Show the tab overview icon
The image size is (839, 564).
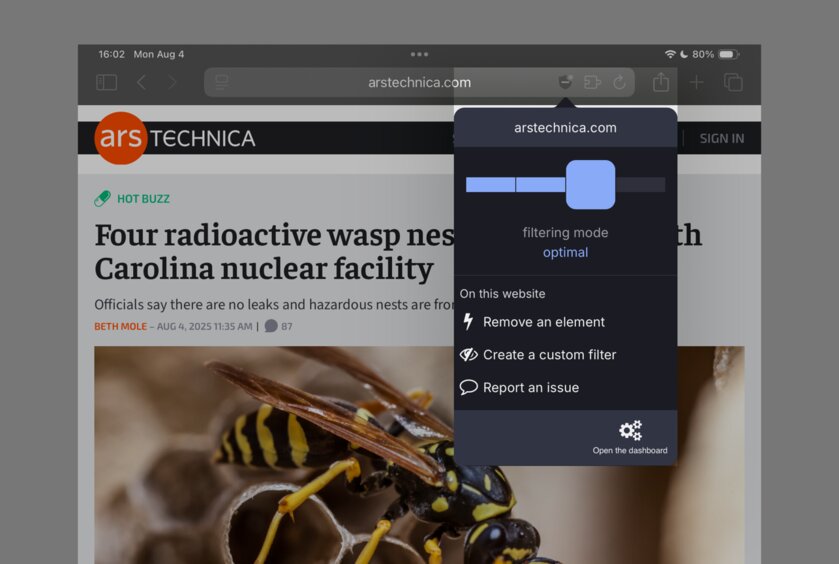(x=733, y=82)
